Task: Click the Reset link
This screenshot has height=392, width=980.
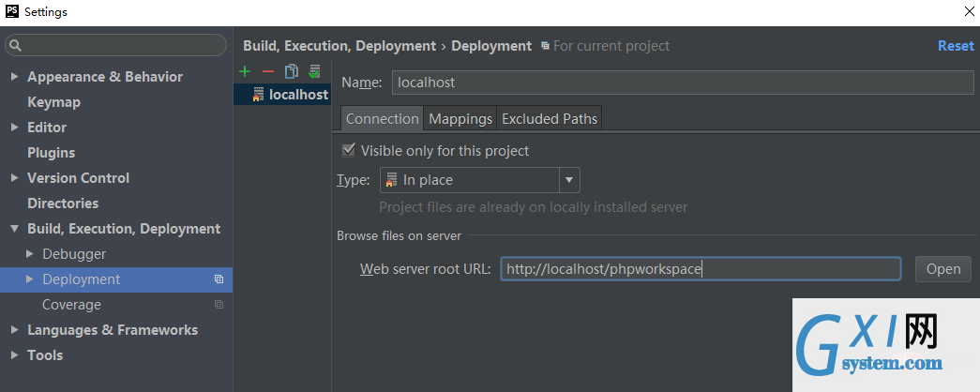Action: pyautogui.click(x=956, y=46)
